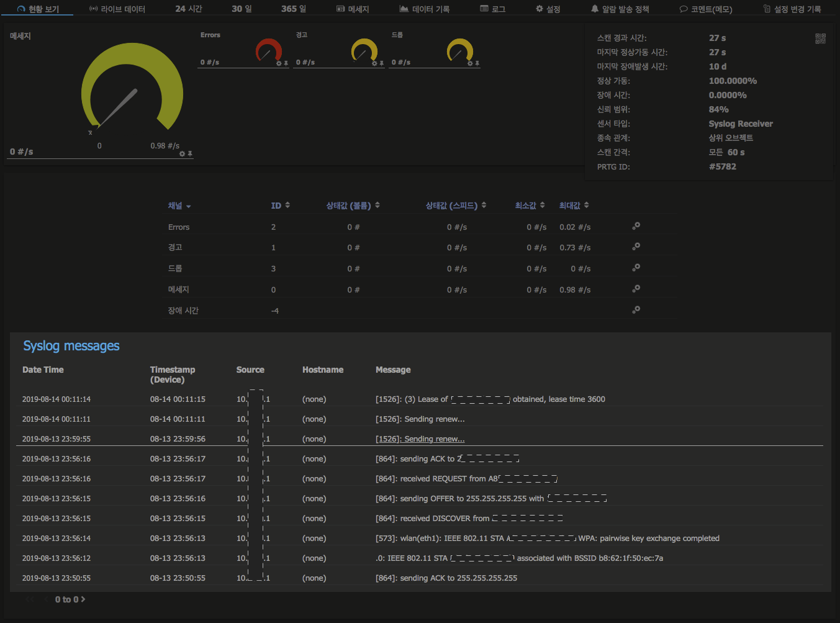This screenshot has height=623, width=840.
Task: Open gear settings on the Errors gauge
Action: 279,63
